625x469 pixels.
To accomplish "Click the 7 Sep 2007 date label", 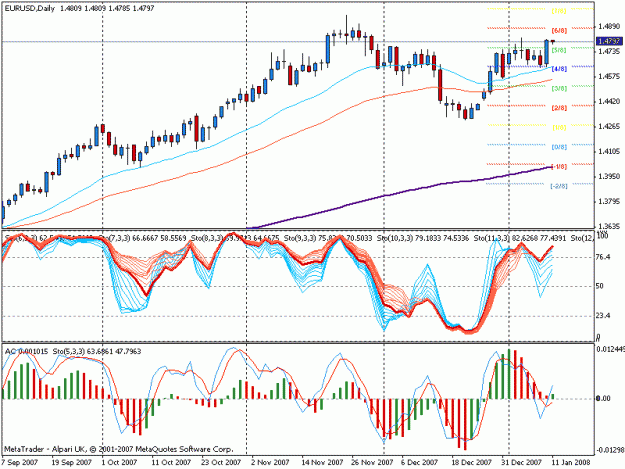I will (20, 462).
